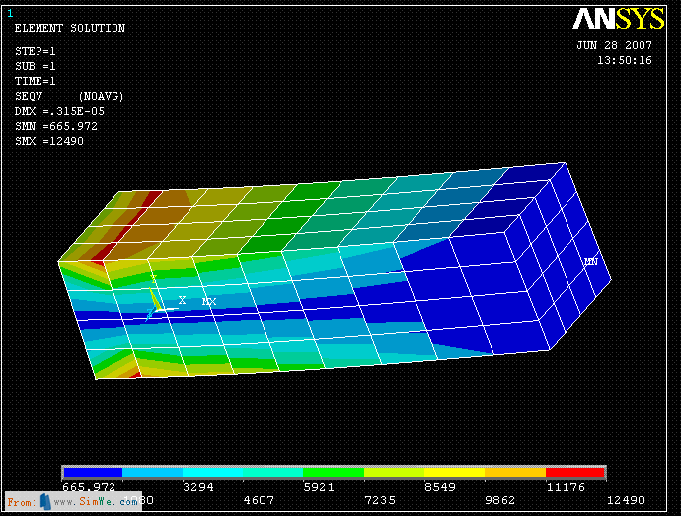Pick the dark blue legend color band
Screen dimensions: 690x516
coord(92,472)
